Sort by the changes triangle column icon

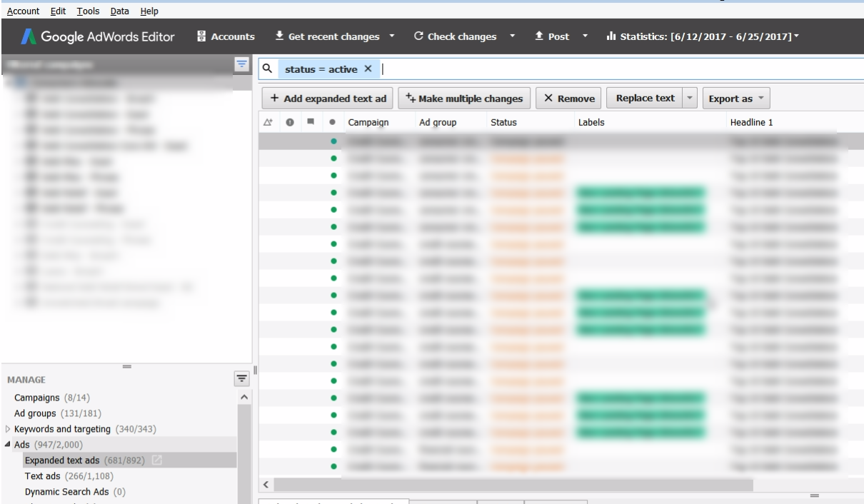coord(268,123)
